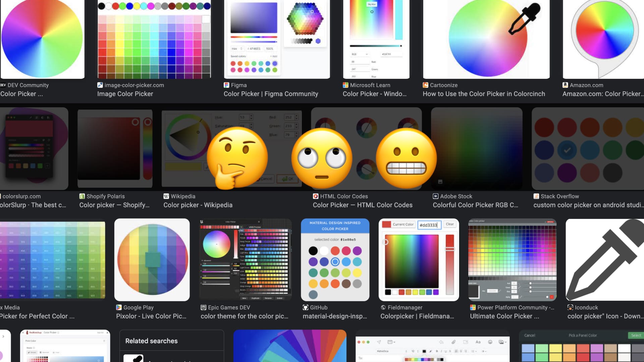644x362 pixels.
Task: Open the Cartoonize eyedropper color wheel thumbnail
Action: 486,39
